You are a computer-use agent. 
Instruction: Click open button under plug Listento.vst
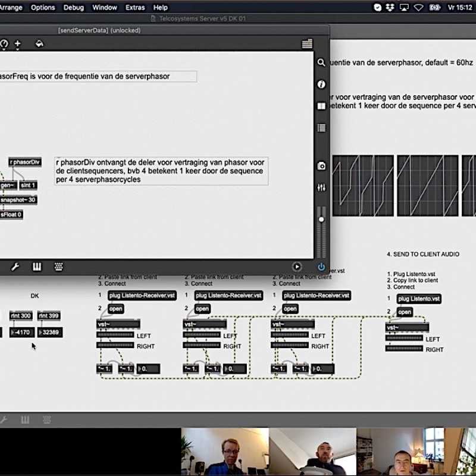pyautogui.click(x=405, y=312)
